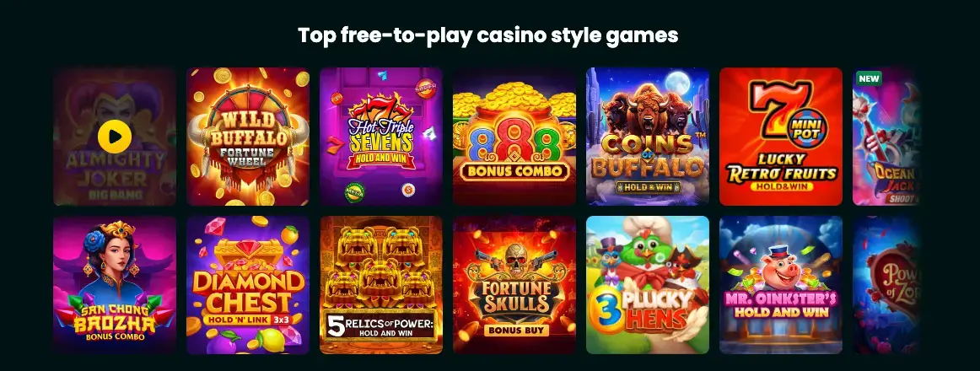This screenshot has height=371, width=980.
Task: Open Lucky Retro Fruits Hold&Win game
Action: click(x=781, y=136)
